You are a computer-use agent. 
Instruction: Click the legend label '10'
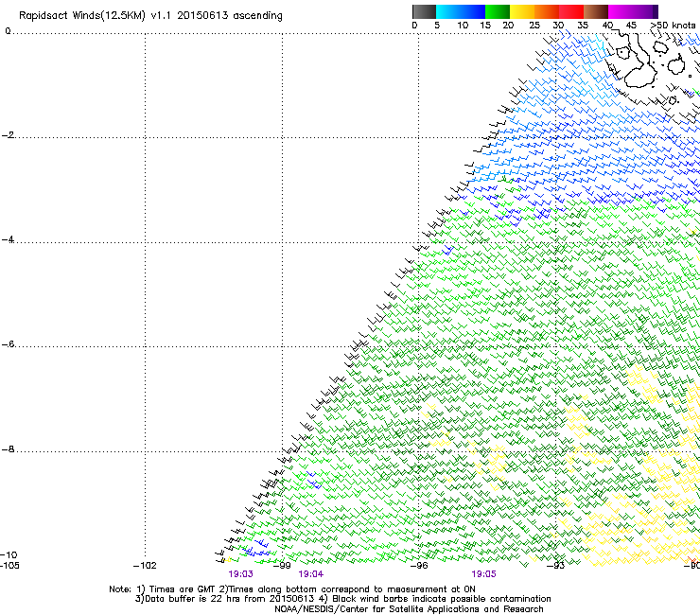tap(463, 26)
